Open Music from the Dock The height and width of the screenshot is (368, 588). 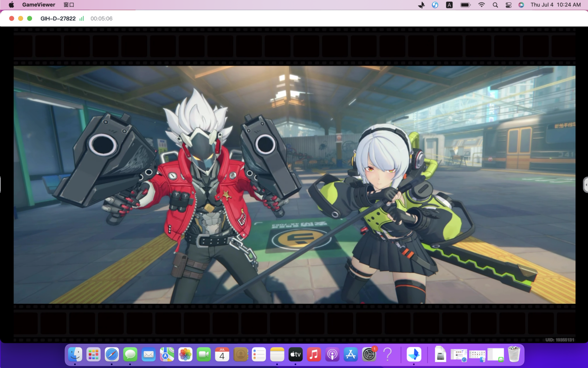314,355
